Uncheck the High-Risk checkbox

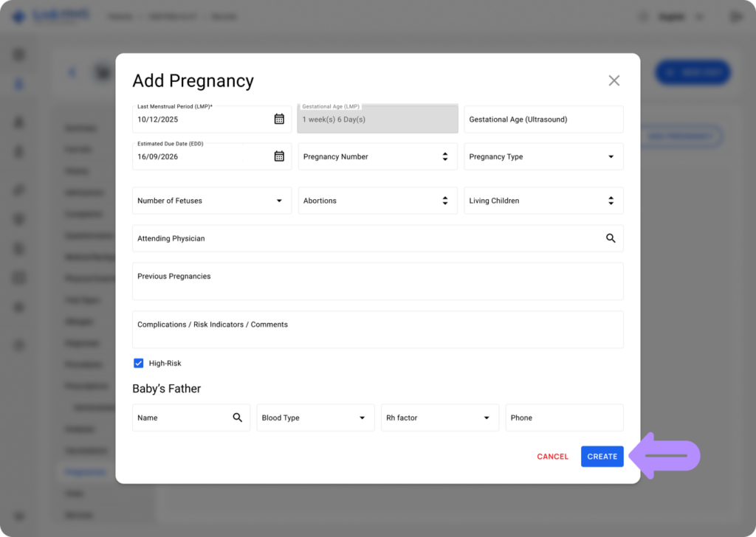coord(139,363)
